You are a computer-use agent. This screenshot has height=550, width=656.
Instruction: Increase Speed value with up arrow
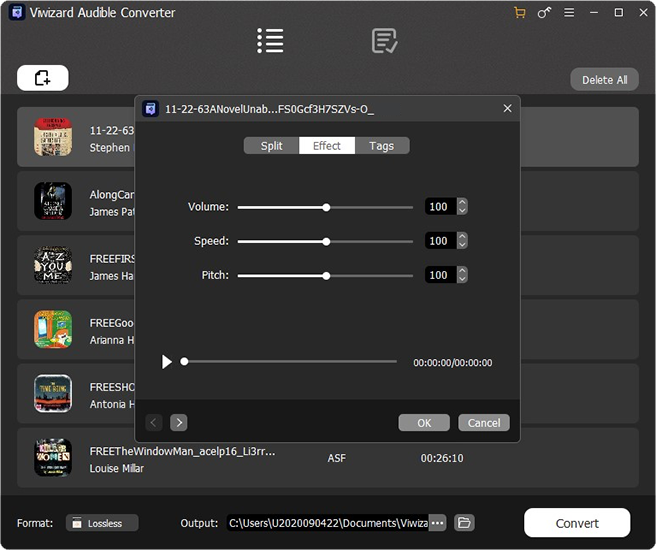[x=462, y=236]
